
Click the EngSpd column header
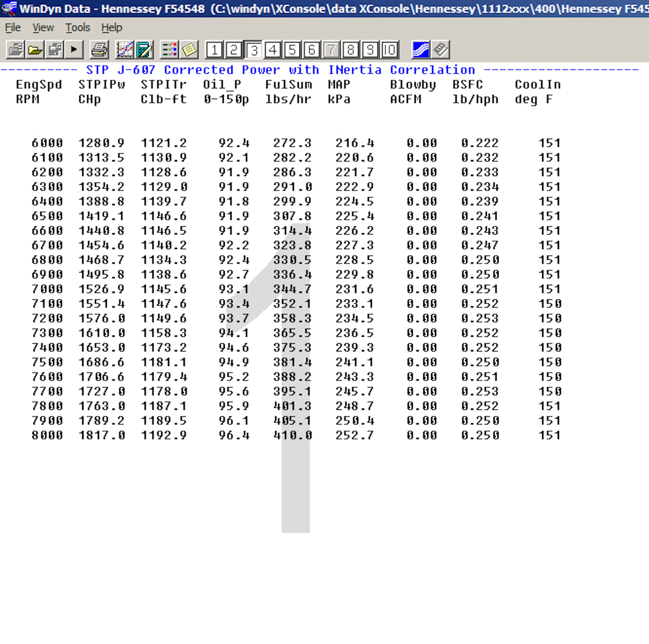[x=39, y=84]
